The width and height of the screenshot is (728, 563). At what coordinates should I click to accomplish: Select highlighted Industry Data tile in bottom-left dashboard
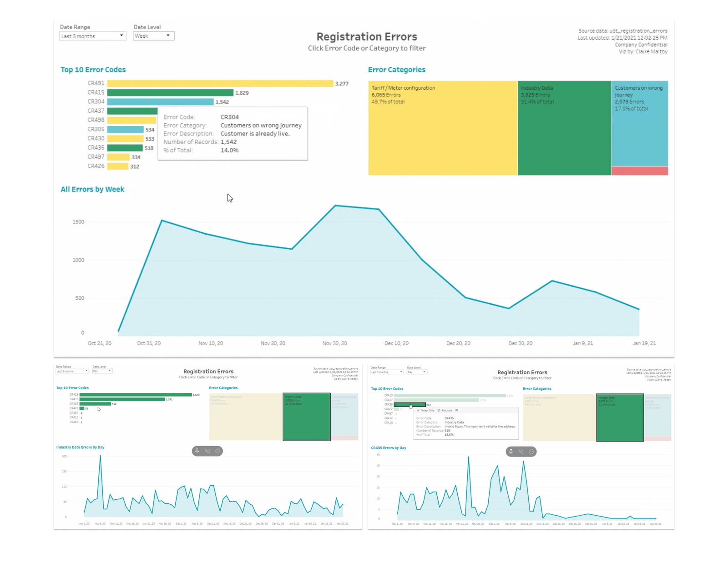tap(307, 417)
